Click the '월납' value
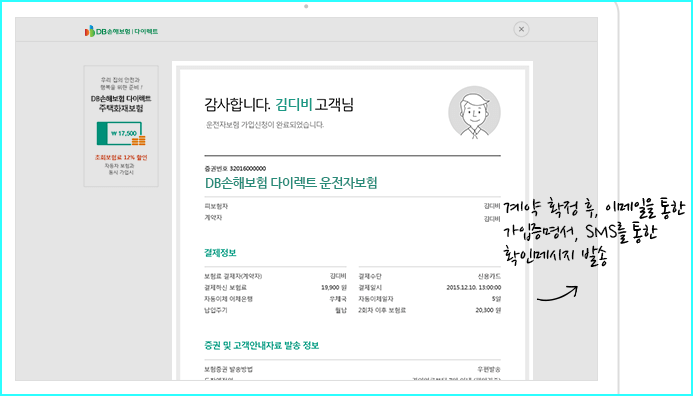This screenshot has height=396, width=693. (341, 311)
